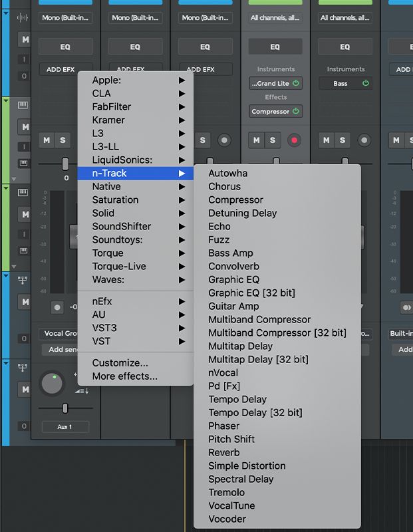Open the FabFilter plugin submenu

(x=136, y=106)
